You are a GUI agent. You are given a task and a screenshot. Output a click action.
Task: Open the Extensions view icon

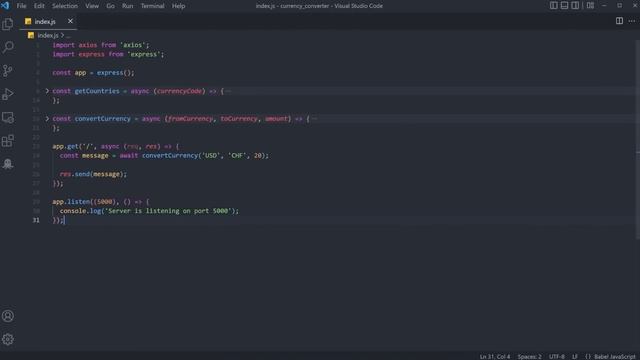tap(8, 141)
